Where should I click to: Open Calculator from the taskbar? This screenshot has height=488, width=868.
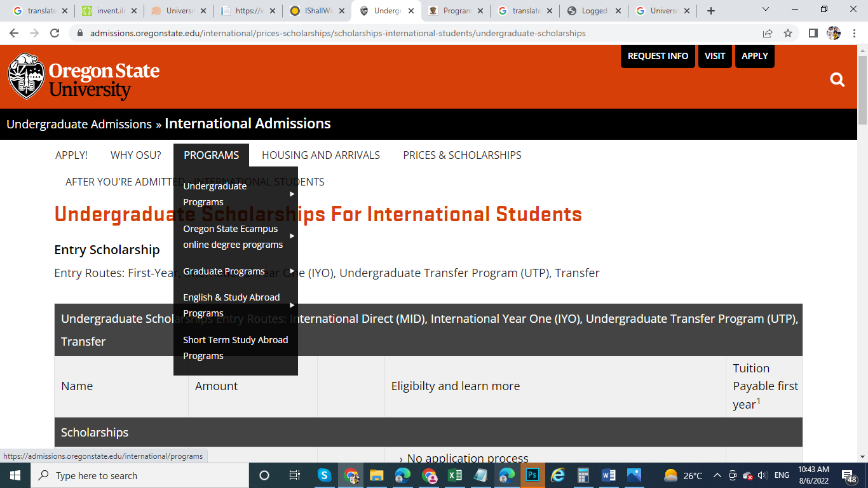(x=583, y=475)
